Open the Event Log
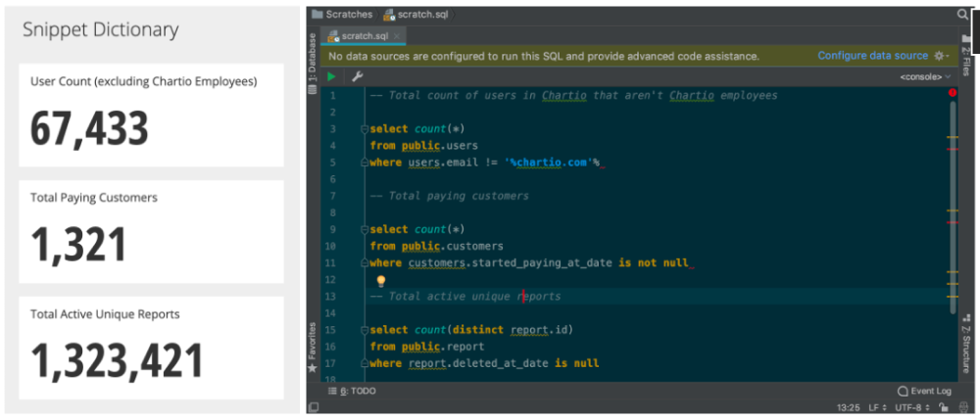 coord(924,392)
